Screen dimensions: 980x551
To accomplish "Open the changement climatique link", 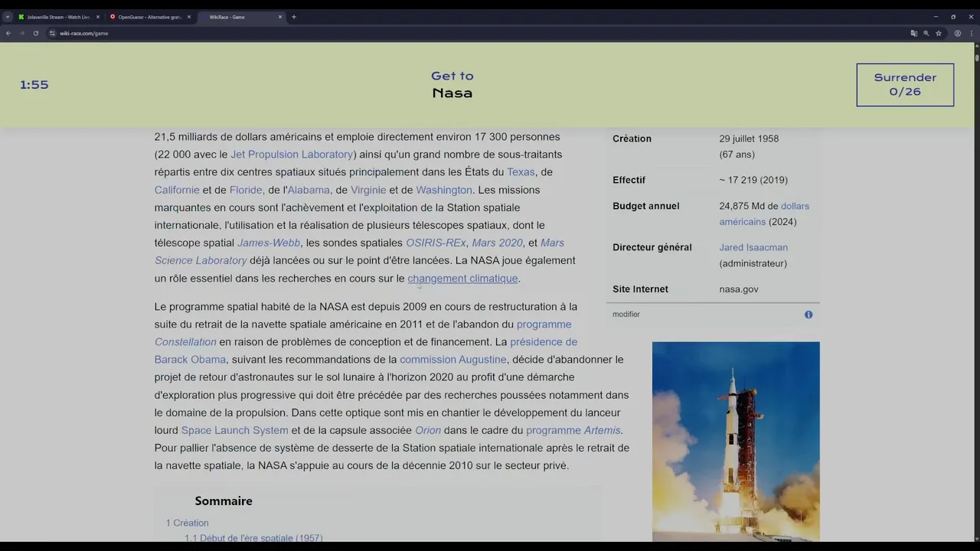I will [462, 279].
